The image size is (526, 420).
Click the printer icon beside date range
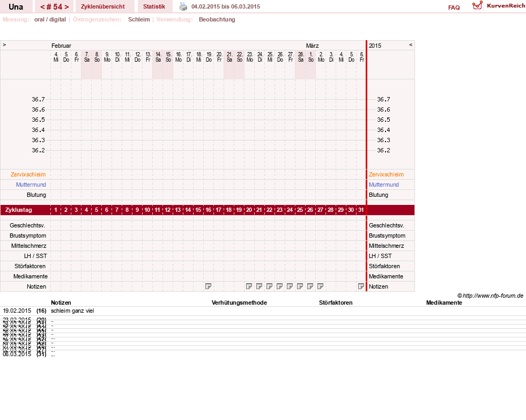coord(183,6)
